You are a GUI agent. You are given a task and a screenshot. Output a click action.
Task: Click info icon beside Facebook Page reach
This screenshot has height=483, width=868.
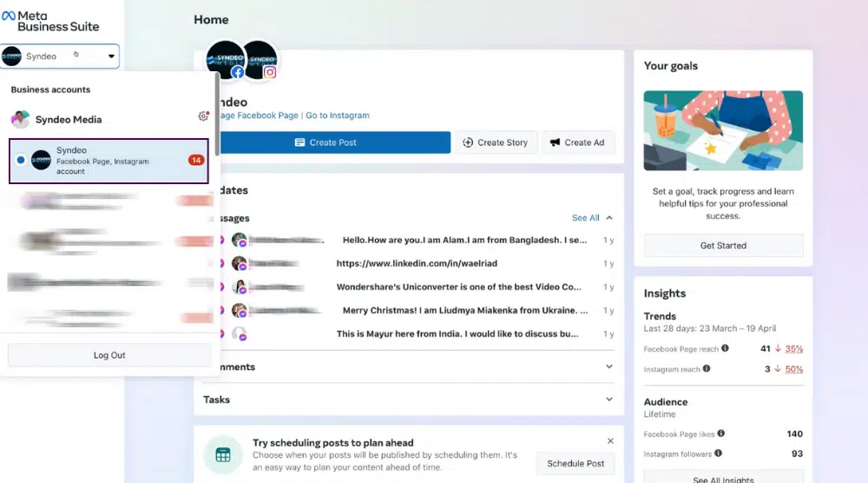coord(725,348)
